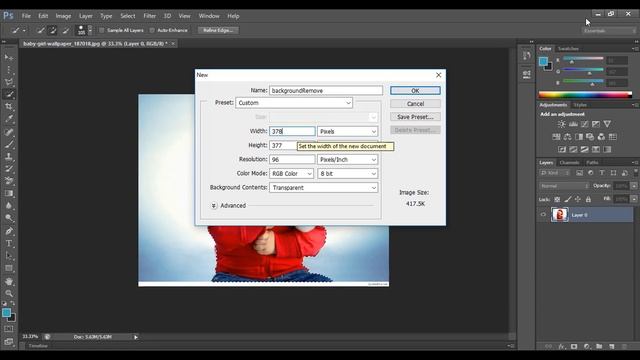The width and height of the screenshot is (640, 360).
Task: Select the Clone Stamp tool
Action: tap(9, 156)
